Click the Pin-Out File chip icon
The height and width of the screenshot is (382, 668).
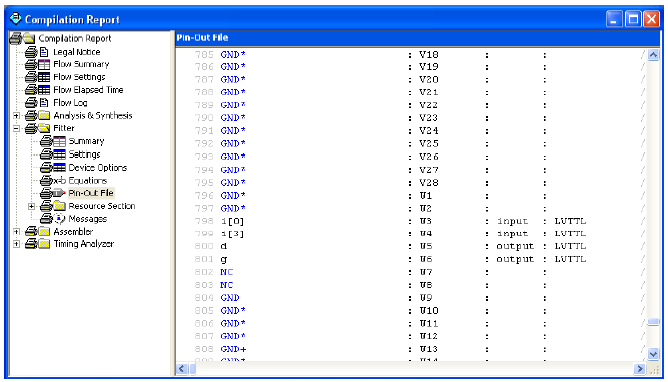click(60, 193)
